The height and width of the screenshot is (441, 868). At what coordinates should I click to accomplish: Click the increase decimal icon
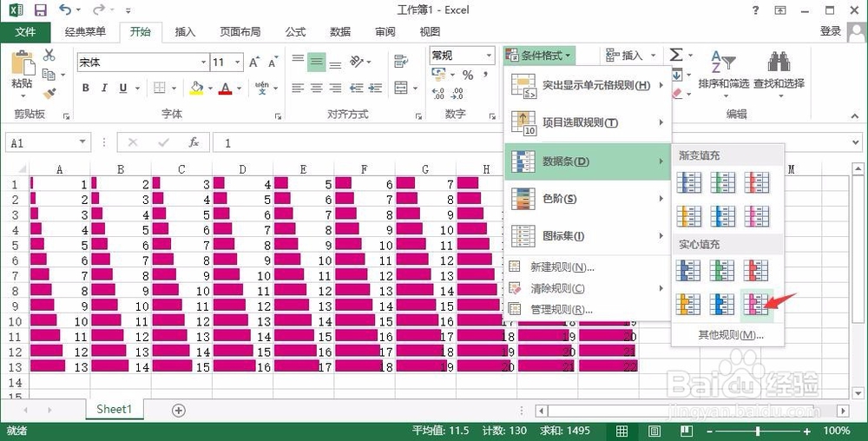(x=437, y=94)
